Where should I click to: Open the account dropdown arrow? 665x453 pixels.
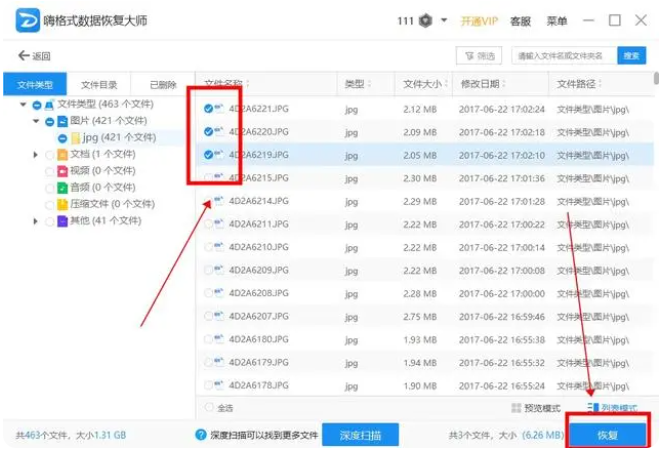point(444,20)
